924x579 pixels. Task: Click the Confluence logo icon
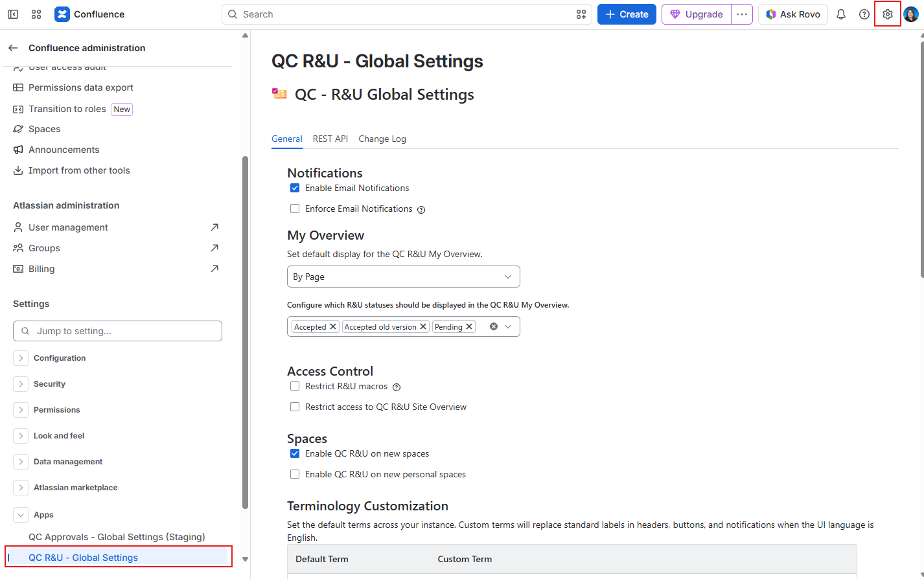pos(62,14)
